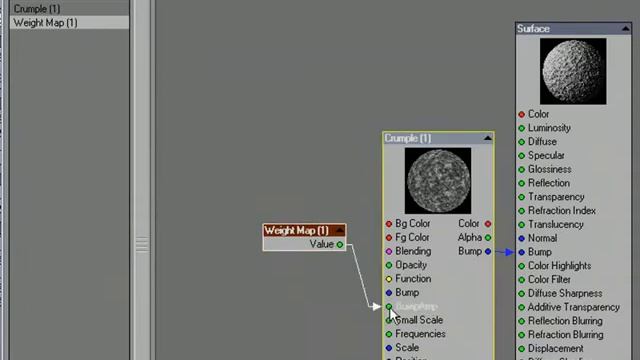The image size is (640, 360).
Task: Select the Crumple (1) node title bar
Action: tap(438, 138)
